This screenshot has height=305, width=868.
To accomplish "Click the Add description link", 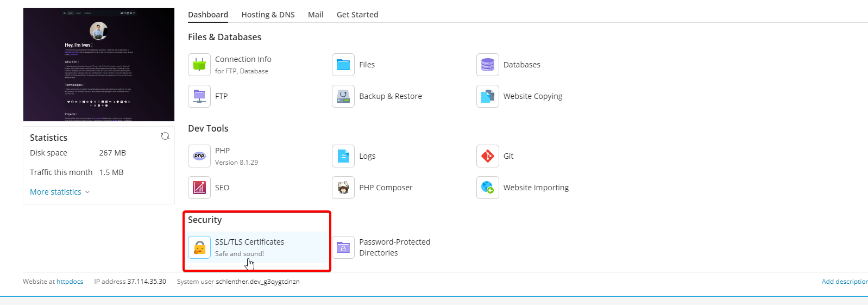I will [x=844, y=282].
